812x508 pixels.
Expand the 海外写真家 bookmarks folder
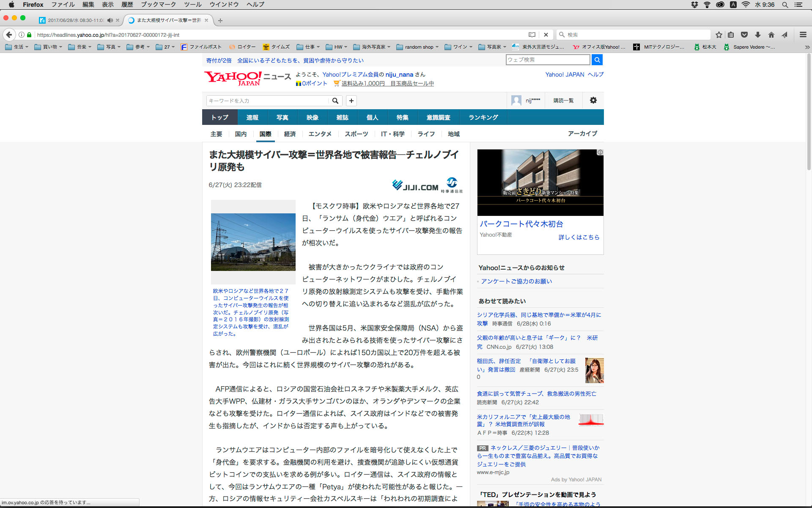pos(372,47)
